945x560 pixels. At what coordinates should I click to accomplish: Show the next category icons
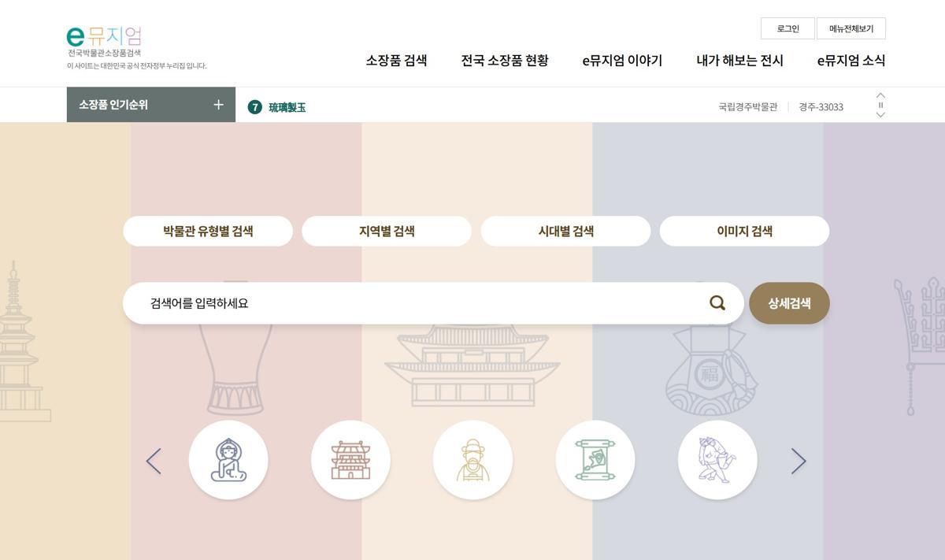[x=799, y=462]
